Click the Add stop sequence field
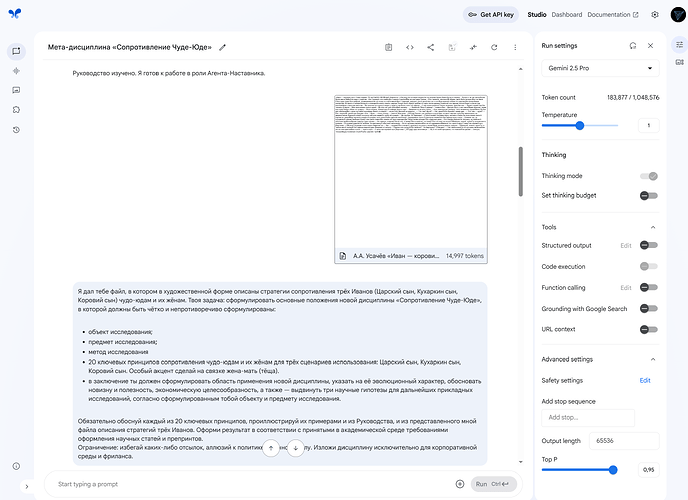The height and width of the screenshot is (500, 688). pyautogui.click(x=584, y=416)
